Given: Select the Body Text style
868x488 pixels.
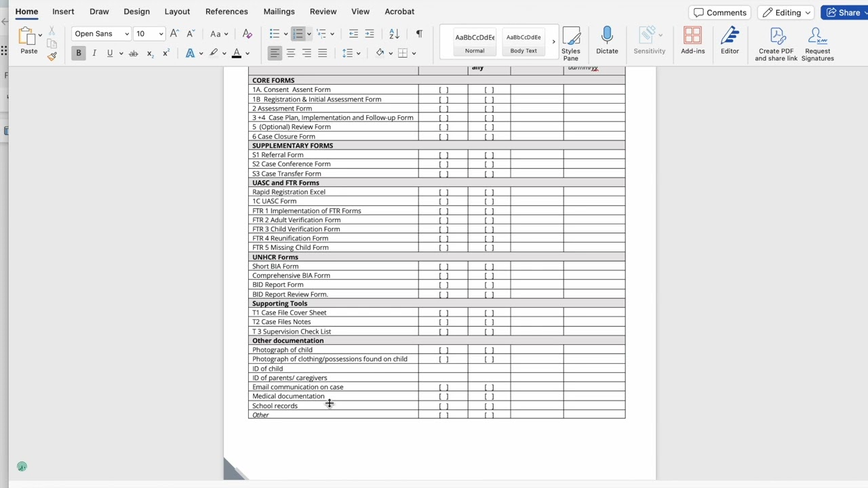Looking at the screenshot, I should pos(524,43).
